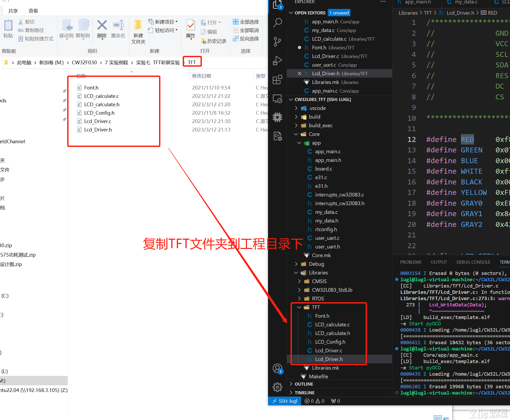Click Invert selection (反向选择) in ribbon
Image resolution: width=510 pixels, height=420 pixels.
tap(246, 39)
